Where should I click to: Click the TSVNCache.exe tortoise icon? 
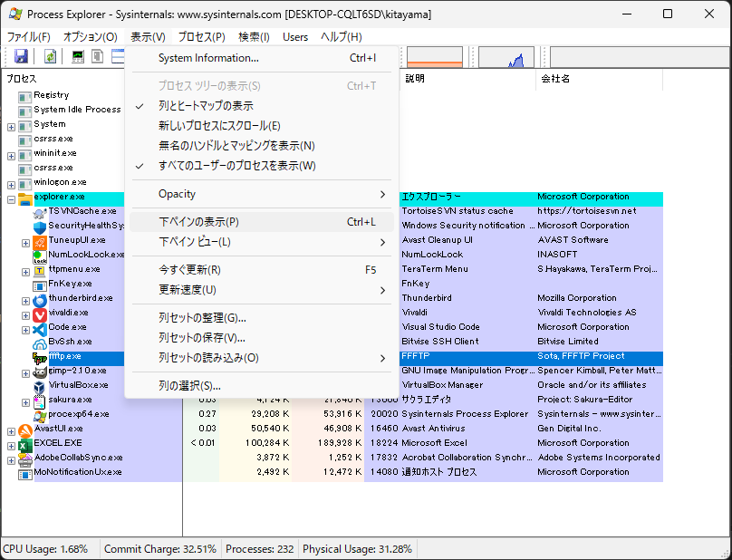(x=40, y=214)
